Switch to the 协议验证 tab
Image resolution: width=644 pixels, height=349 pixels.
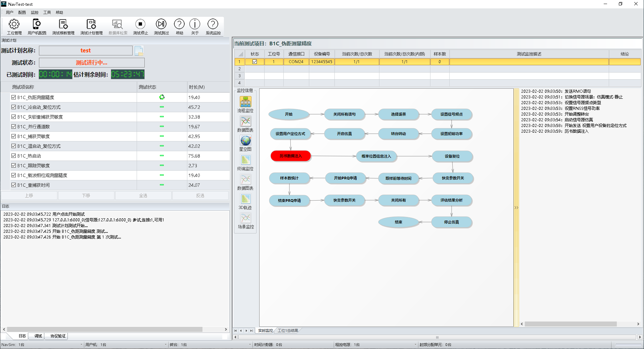coord(58,336)
